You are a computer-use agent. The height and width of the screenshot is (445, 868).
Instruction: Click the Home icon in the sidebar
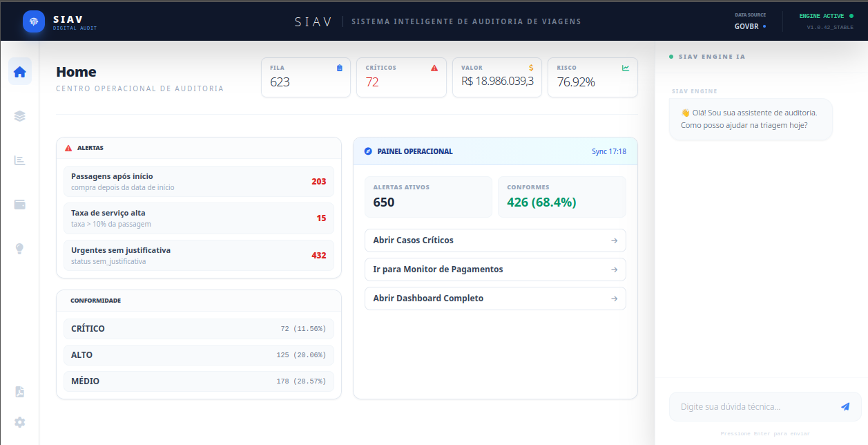tap(19, 71)
